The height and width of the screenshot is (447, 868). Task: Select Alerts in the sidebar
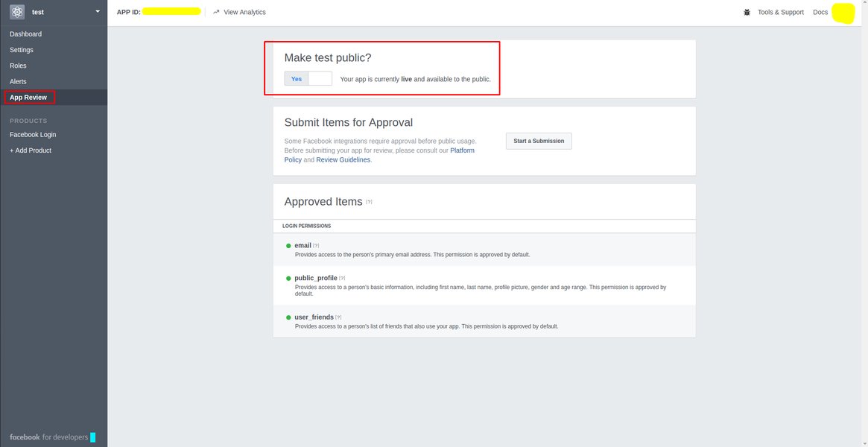[x=18, y=81]
